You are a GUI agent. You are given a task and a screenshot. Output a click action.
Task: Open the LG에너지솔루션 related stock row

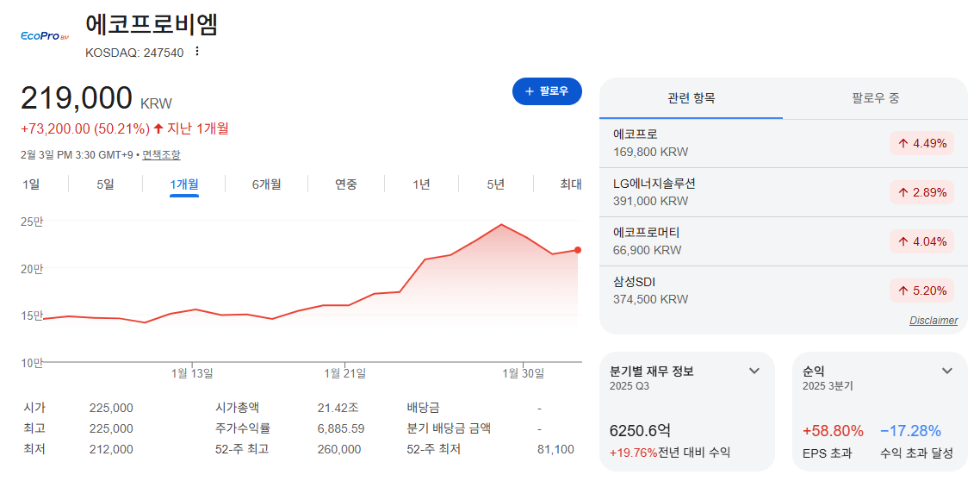783,192
